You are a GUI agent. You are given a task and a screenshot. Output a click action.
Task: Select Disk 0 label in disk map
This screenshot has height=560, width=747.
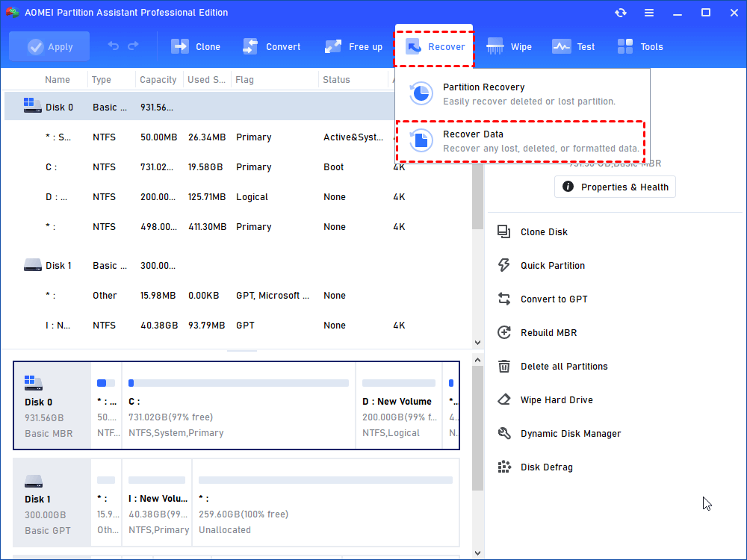click(x=52, y=405)
